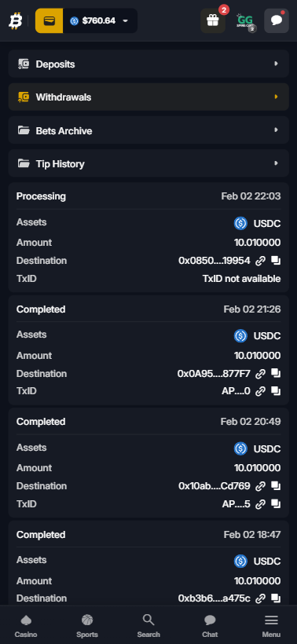
Task: Click Completed status of 20:49 withdrawal
Action: pos(41,422)
